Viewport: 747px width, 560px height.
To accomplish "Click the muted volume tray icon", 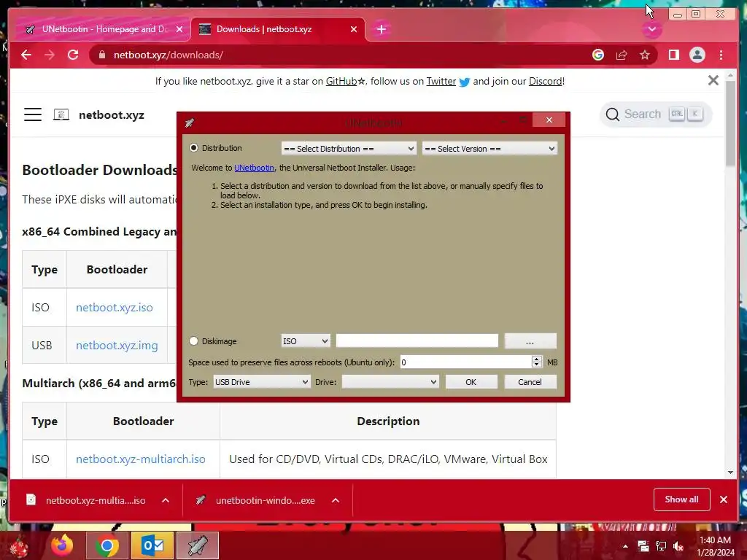I will coord(678,546).
